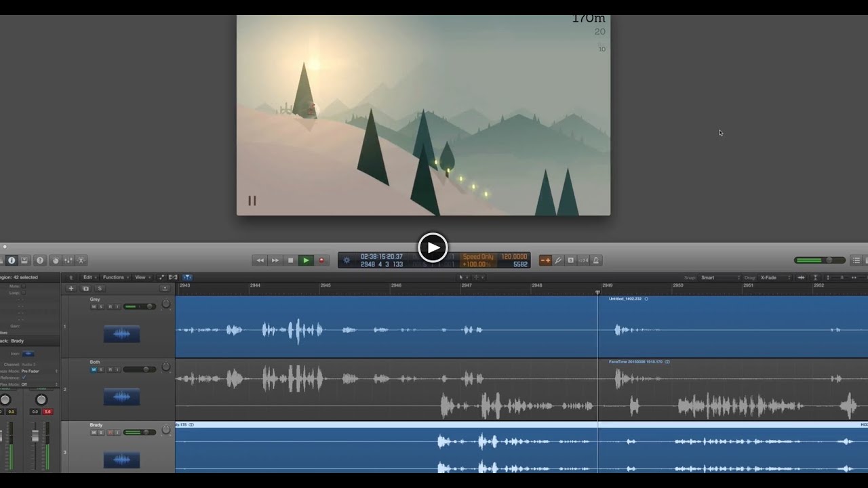Click the large white video play overlay

[x=433, y=247]
